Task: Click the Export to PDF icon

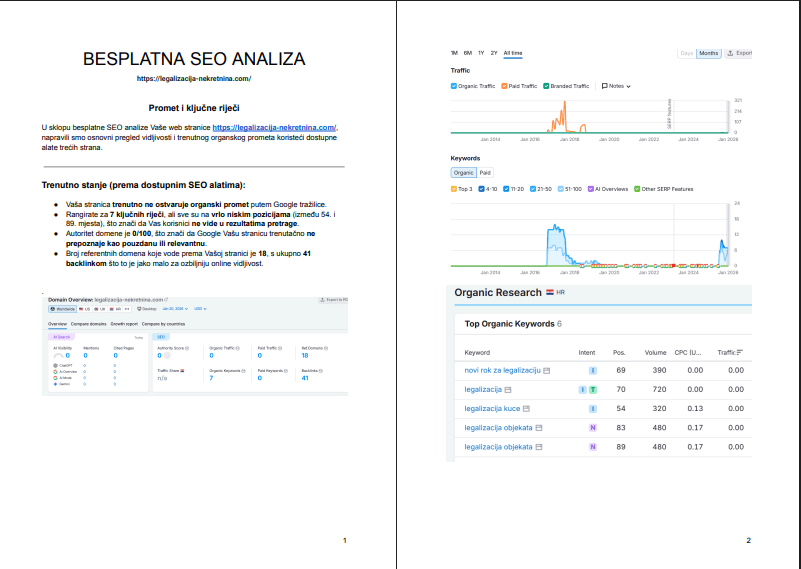Action: (320, 299)
